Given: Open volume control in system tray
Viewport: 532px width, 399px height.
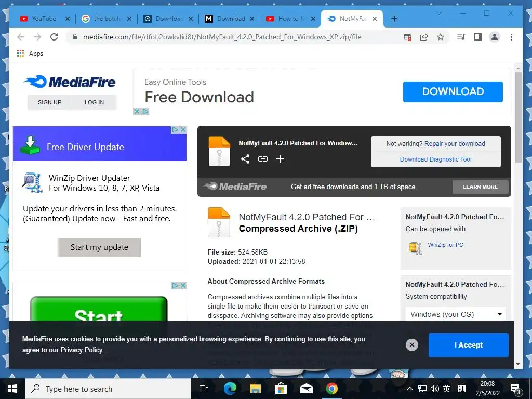Looking at the screenshot, I should point(434,389).
